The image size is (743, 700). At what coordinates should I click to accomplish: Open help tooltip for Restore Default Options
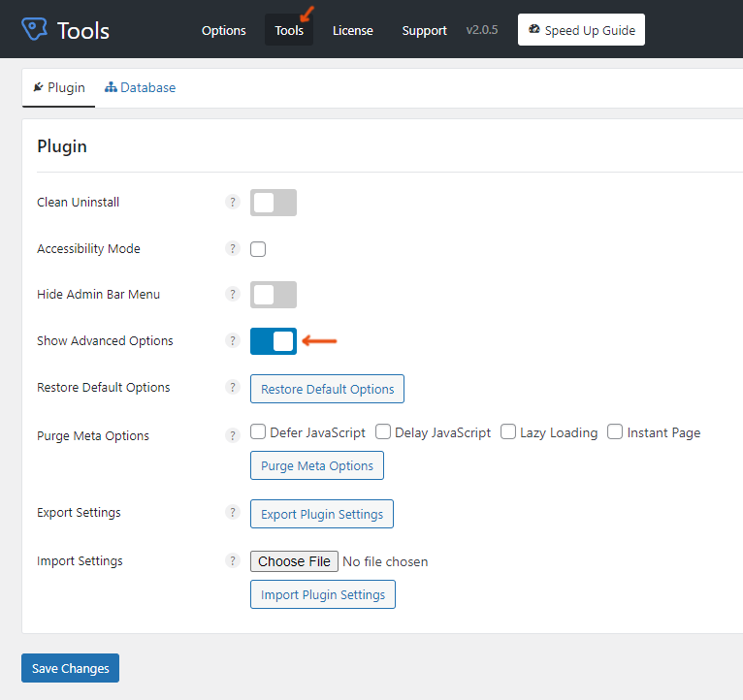(232, 388)
